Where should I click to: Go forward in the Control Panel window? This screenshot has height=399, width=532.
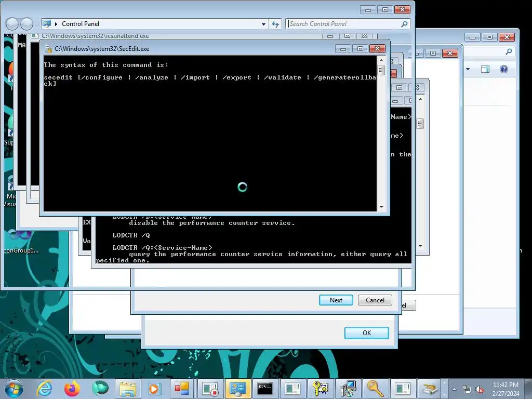point(27,24)
